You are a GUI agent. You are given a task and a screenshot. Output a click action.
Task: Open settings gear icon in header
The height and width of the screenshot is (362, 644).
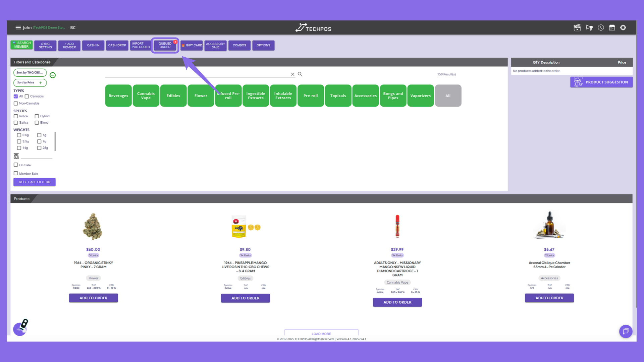coord(623,28)
